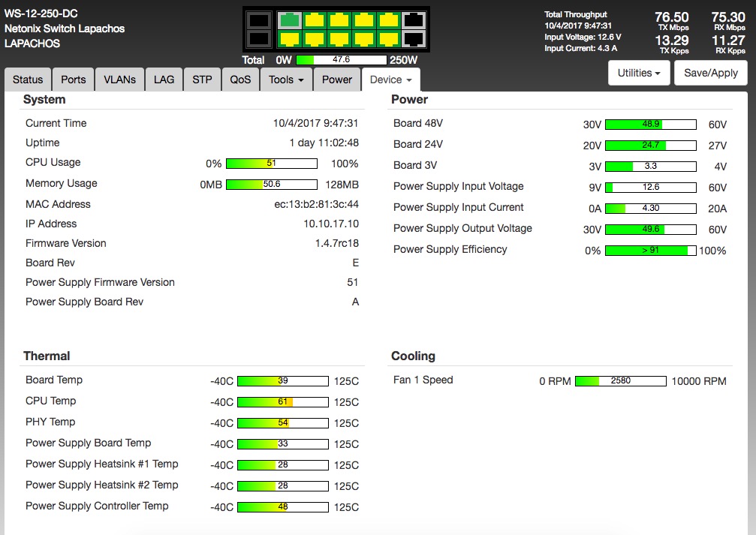Select the upper empty SFP port slot

coord(258,20)
